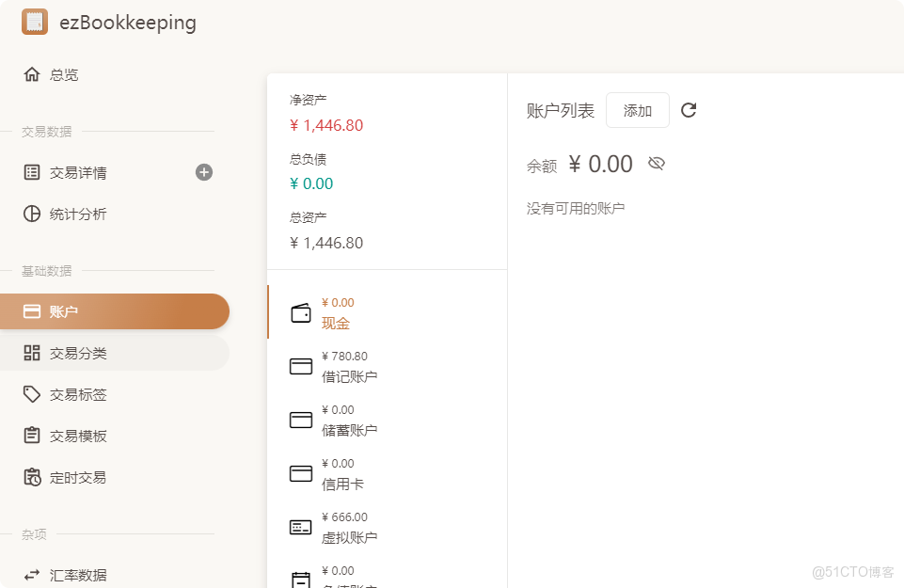Open 统计分析 statistics page
The height and width of the screenshot is (588, 904).
[78, 214]
